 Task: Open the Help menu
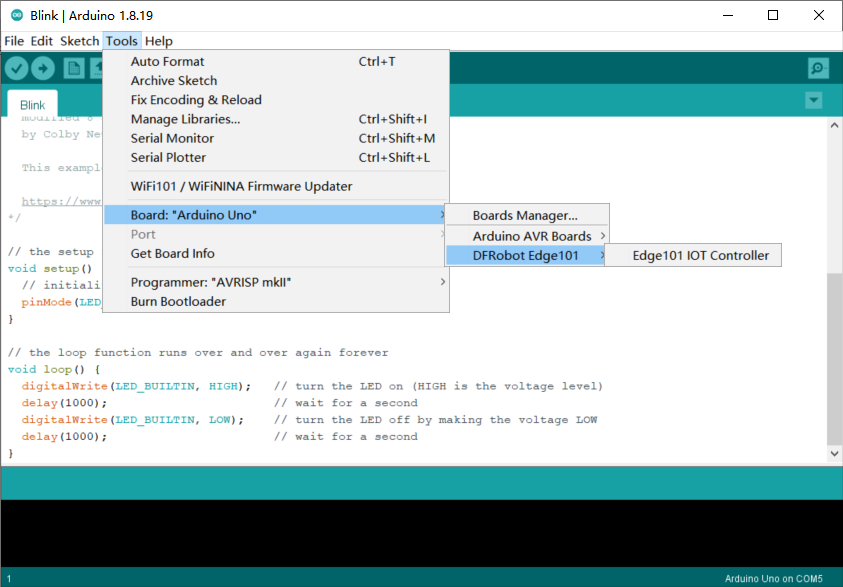[x=159, y=41]
